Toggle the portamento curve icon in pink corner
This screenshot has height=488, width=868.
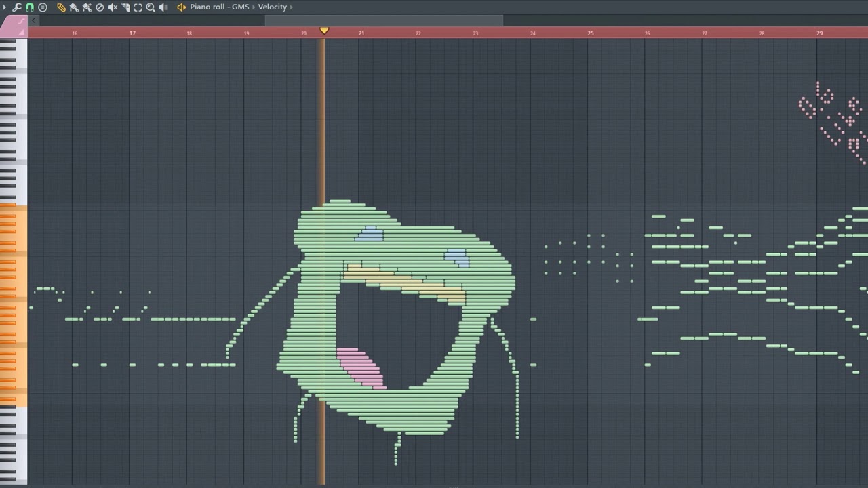coord(21,21)
